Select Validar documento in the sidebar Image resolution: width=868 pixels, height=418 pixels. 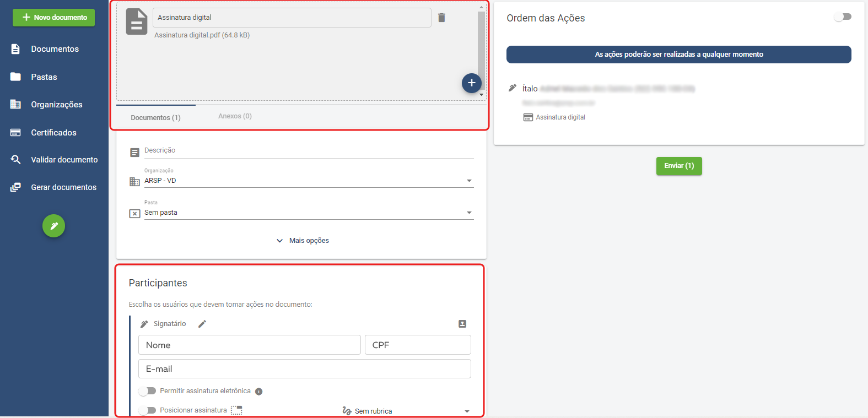(64, 160)
